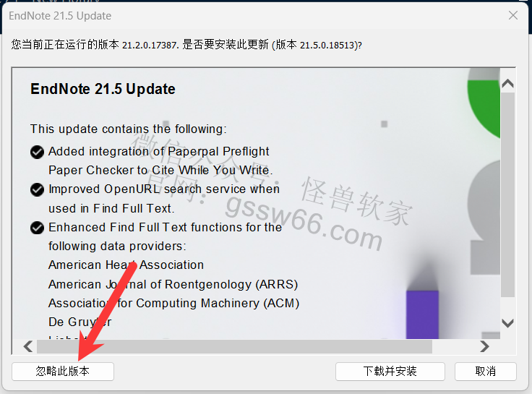Select the American Heart Association line
Image resolution: width=532 pixels, height=394 pixels.
click(126, 265)
